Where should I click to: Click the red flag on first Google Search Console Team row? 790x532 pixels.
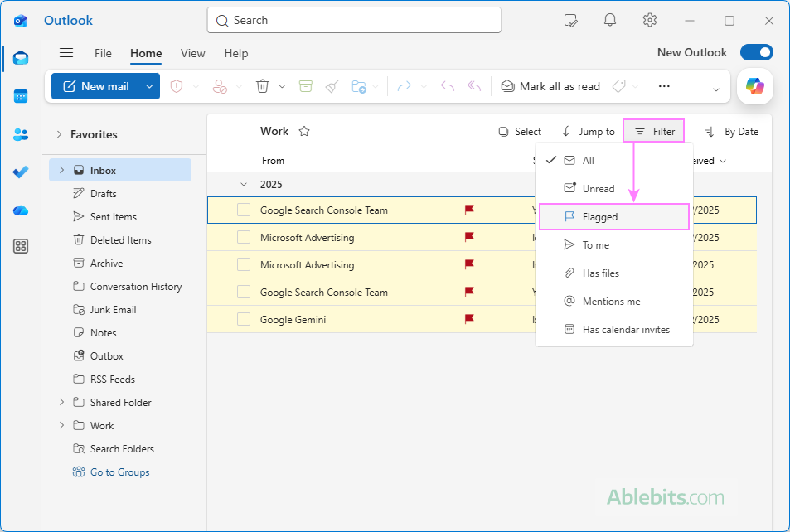pos(469,210)
